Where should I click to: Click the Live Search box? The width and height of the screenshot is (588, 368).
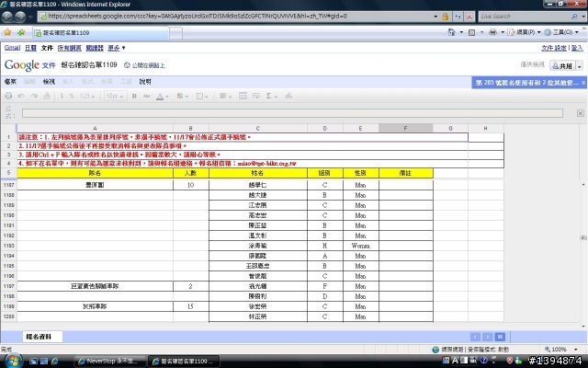tap(525, 17)
